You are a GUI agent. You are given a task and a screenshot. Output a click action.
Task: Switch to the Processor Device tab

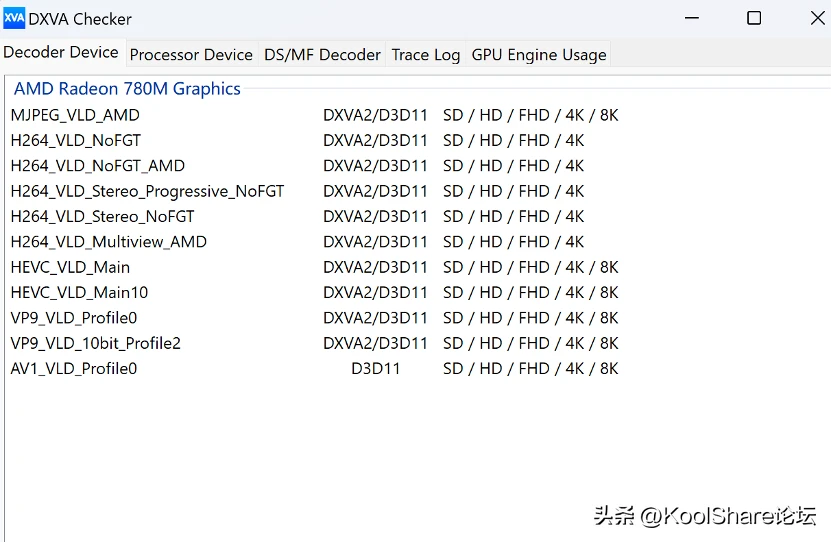[191, 54]
